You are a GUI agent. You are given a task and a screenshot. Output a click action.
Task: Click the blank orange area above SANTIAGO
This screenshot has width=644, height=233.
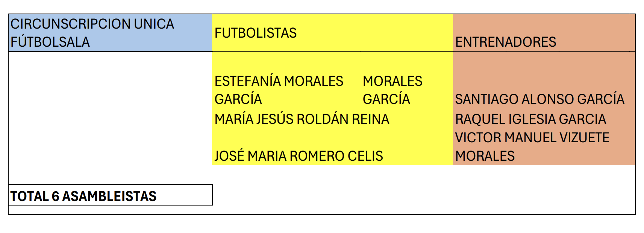tap(544, 72)
